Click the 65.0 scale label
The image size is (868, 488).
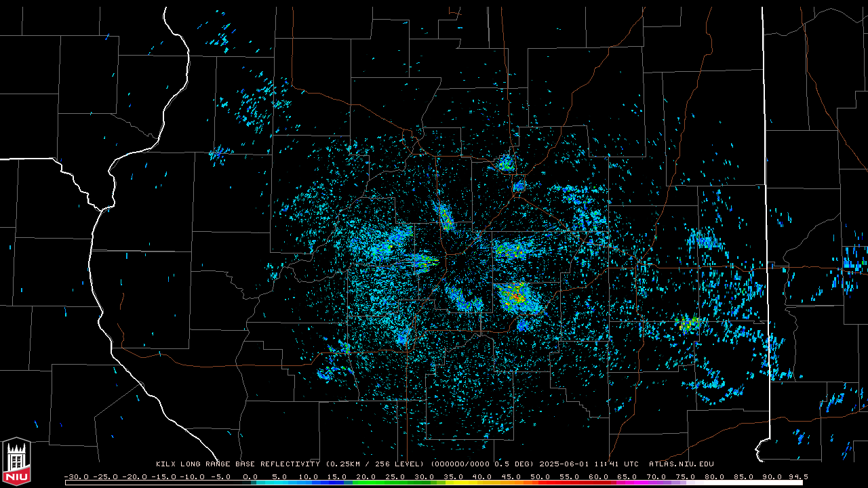coord(627,477)
